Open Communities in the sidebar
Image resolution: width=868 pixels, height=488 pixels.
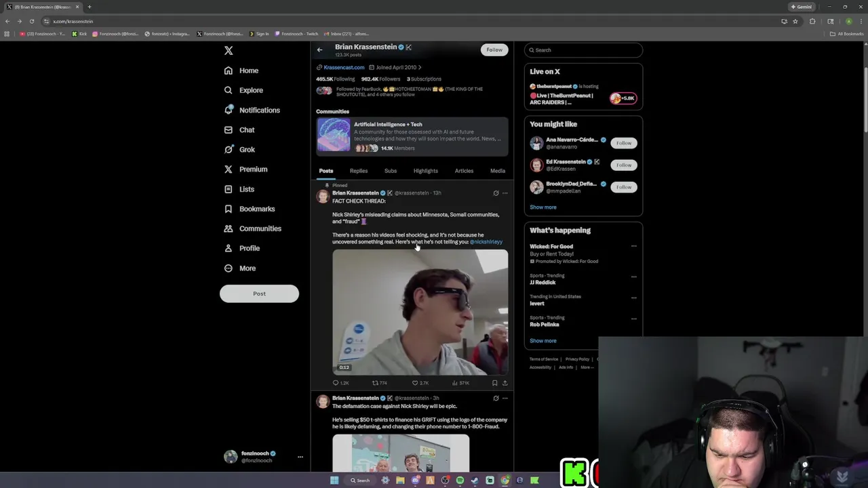tap(252, 228)
